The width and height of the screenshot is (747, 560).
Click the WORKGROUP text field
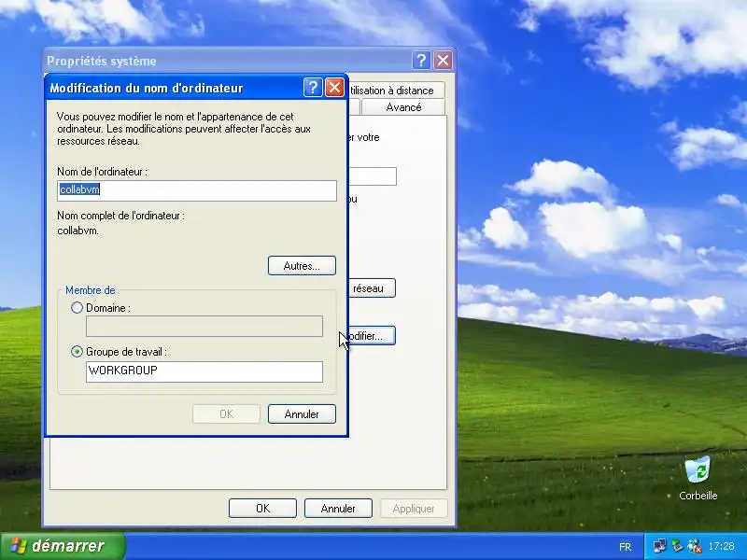click(x=204, y=371)
